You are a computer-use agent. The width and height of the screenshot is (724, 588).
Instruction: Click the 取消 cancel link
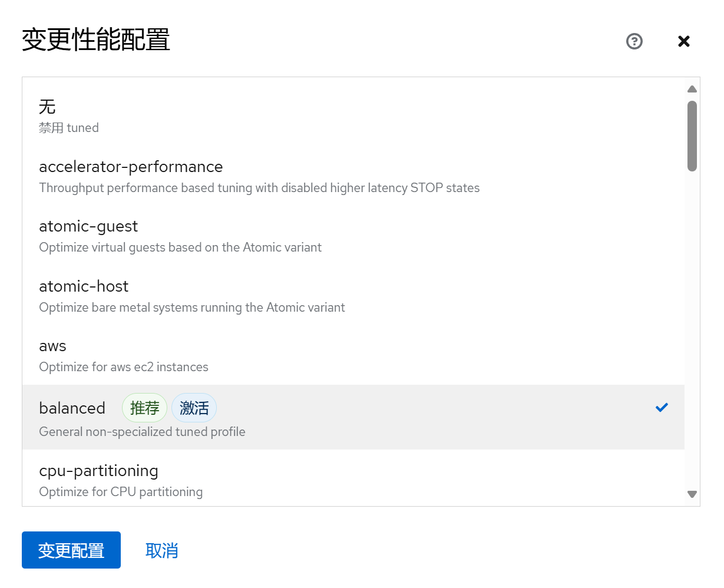coord(161,550)
